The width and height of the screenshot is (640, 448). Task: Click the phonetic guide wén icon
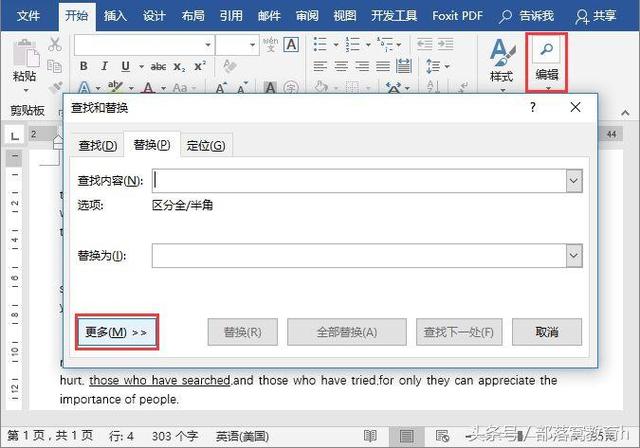click(270, 44)
